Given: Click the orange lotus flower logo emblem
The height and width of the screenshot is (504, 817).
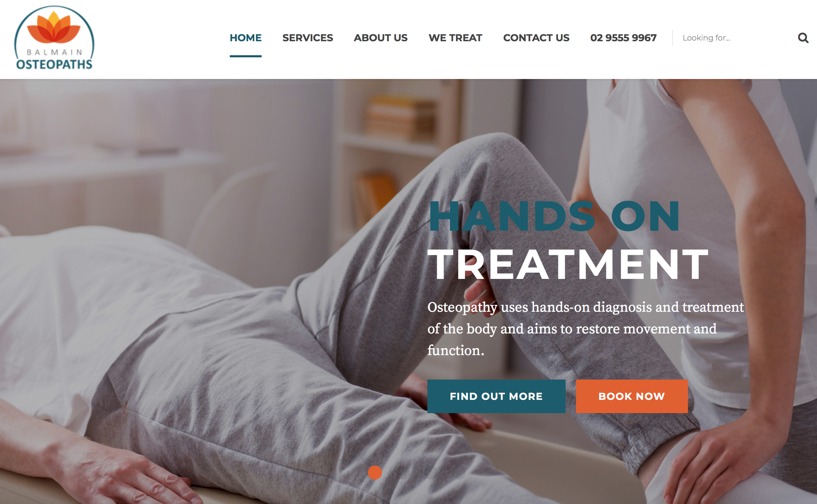Looking at the screenshot, I should pos(54,27).
